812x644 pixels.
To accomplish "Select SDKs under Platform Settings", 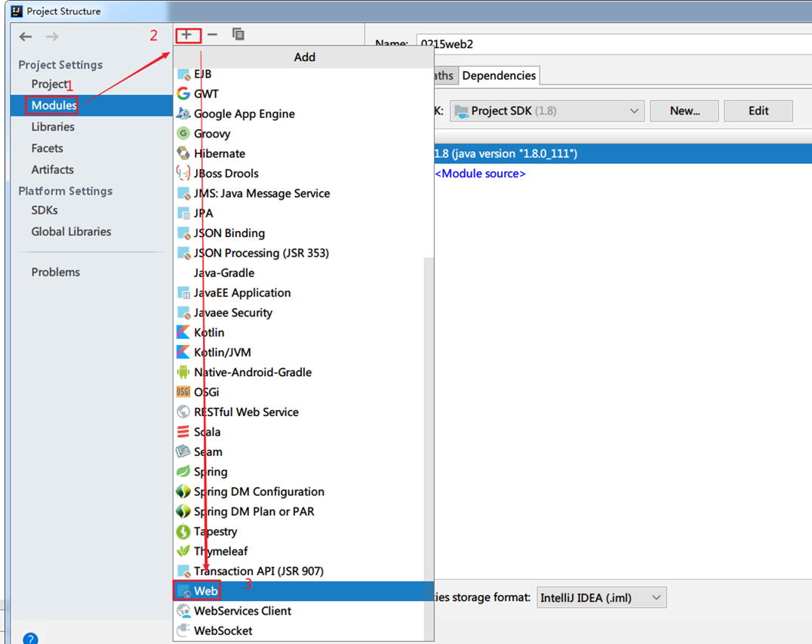I will coord(45,211).
